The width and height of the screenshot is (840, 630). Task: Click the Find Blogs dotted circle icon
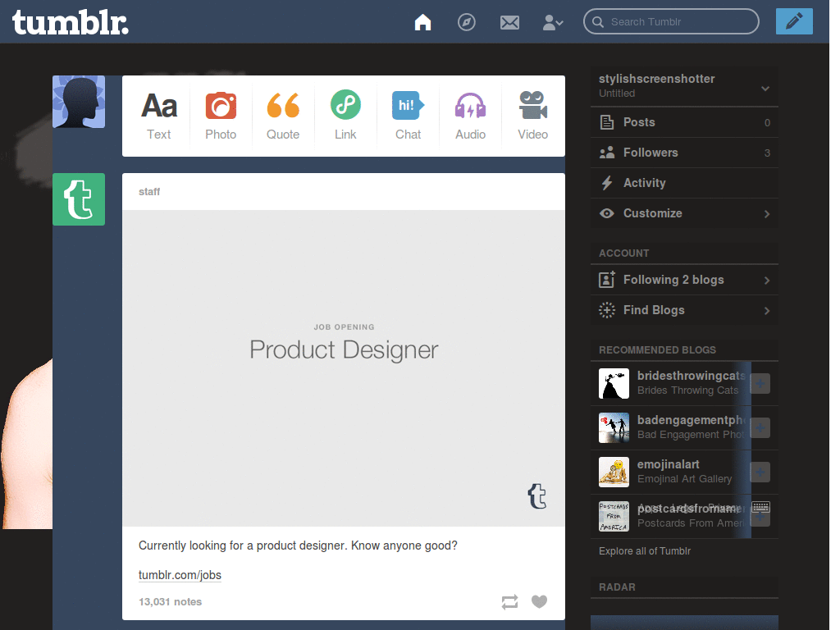pos(606,310)
